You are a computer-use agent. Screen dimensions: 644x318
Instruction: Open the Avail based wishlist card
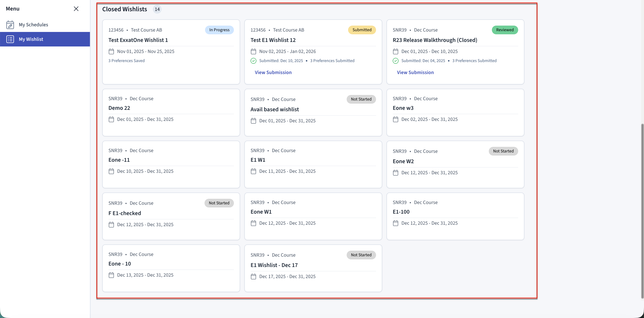click(274, 110)
